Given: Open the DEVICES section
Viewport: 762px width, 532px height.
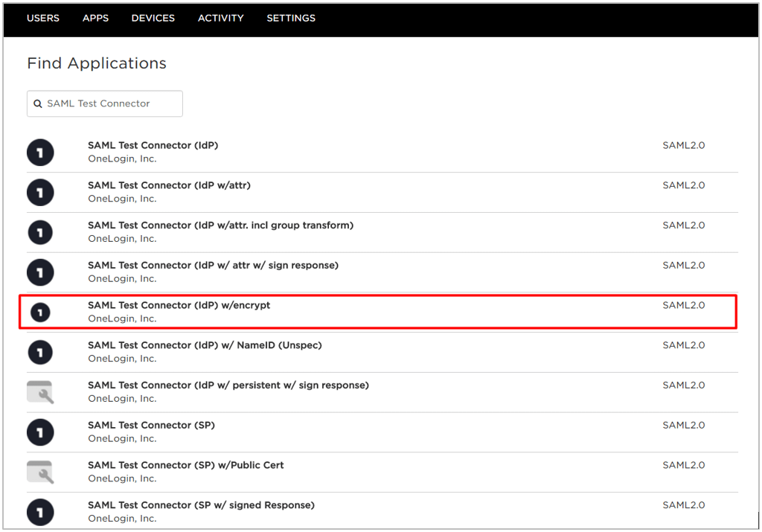Looking at the screenshot, I should (153, 18).
